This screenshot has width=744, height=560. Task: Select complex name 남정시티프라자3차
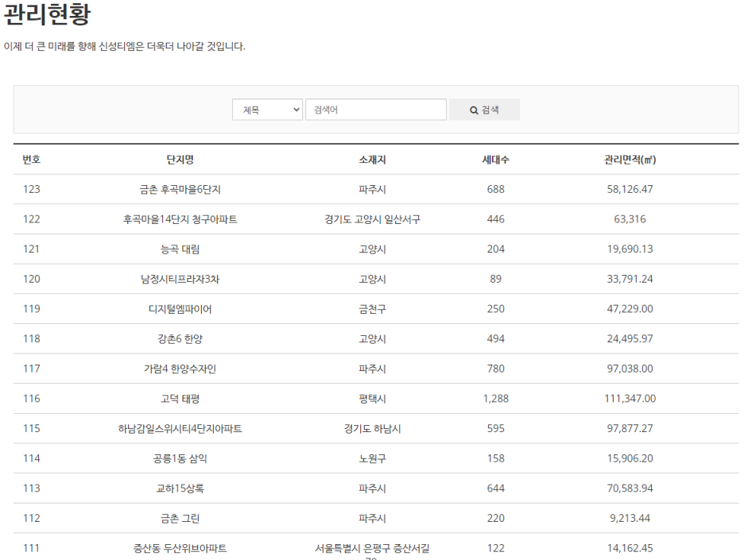coord(180,279)
